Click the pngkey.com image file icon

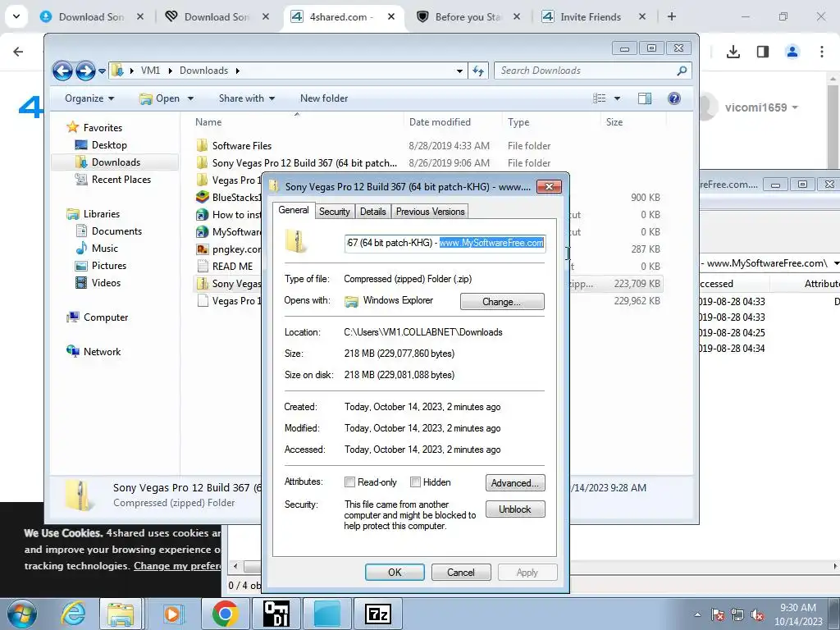point(202,249)
